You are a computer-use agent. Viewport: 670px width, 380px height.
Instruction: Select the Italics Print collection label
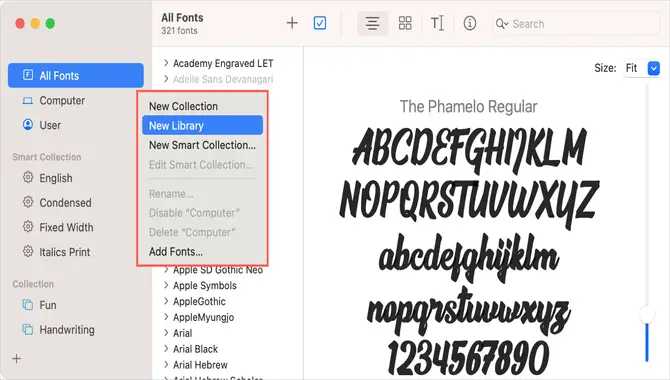pos(65,252)
